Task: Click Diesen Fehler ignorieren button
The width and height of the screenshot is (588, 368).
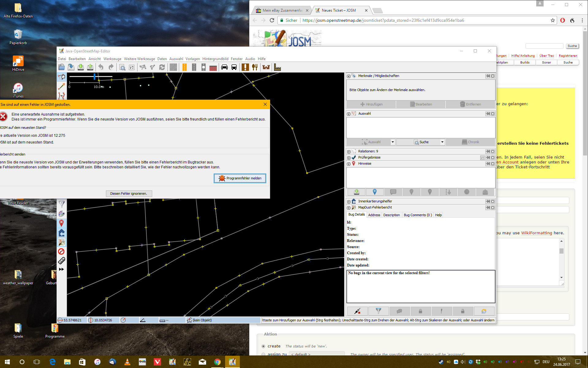Action: coord(129,194)
